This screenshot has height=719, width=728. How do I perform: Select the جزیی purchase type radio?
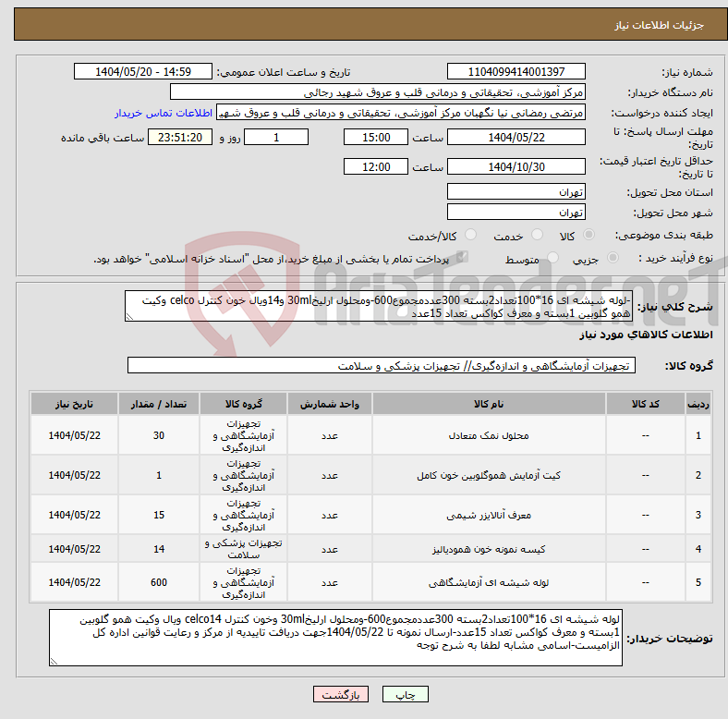613,258
